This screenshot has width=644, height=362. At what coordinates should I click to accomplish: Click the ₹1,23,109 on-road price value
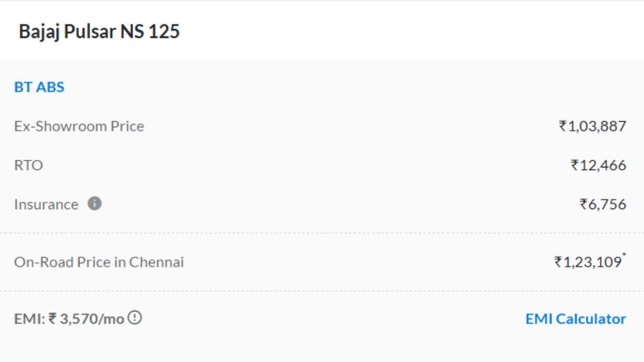[x=588, y=262]
